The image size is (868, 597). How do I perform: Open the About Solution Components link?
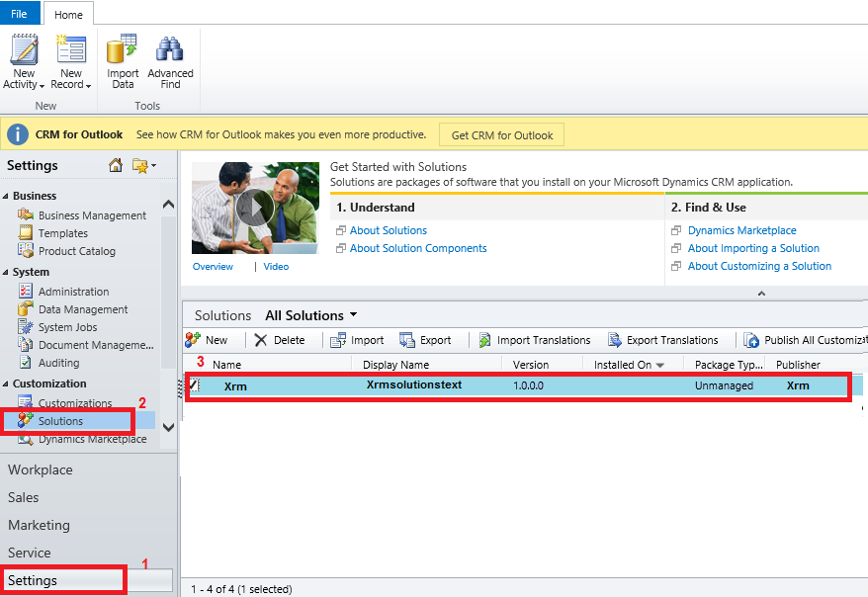[418, 248]
